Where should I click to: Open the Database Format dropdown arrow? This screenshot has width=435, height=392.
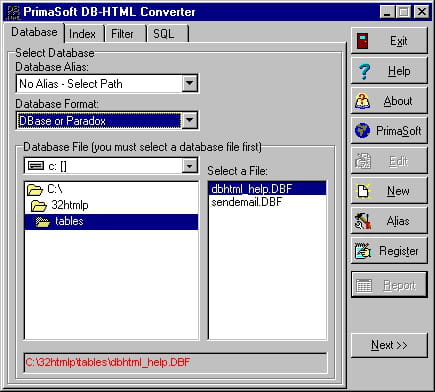point(189,120)
